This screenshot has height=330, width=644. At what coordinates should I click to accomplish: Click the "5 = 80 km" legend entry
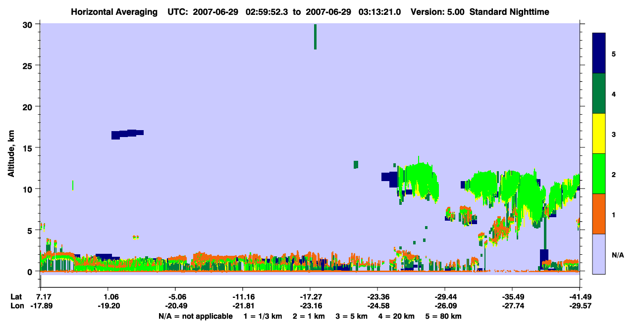[x=444, y=316]
